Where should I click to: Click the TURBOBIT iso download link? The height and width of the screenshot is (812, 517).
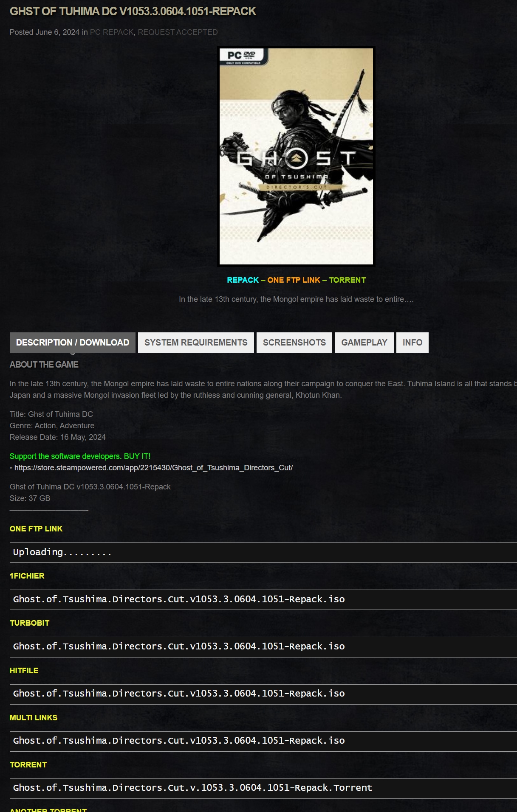pos(179,646)
